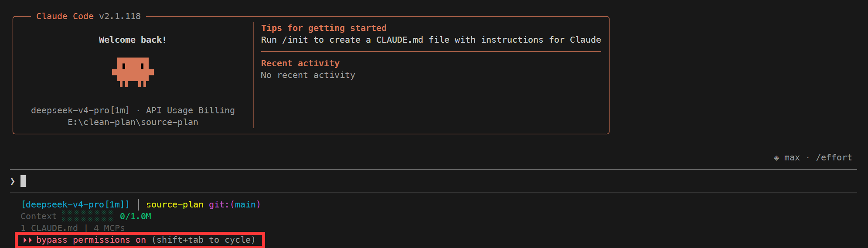Click the [deepseek-v4-pro[1m]] status label
The image size is (868, 248).
click(75, 205)
